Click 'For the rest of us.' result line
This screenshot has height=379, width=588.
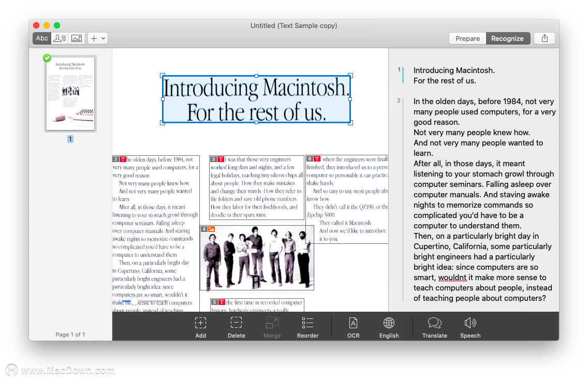coord(445,81)
